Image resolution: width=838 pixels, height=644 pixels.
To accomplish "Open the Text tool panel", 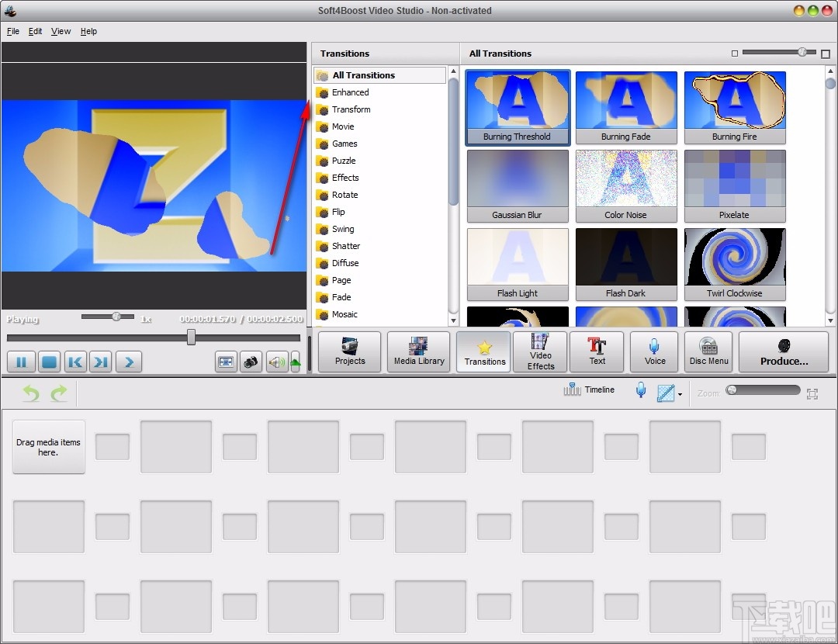I will click(x=597, y=351).
